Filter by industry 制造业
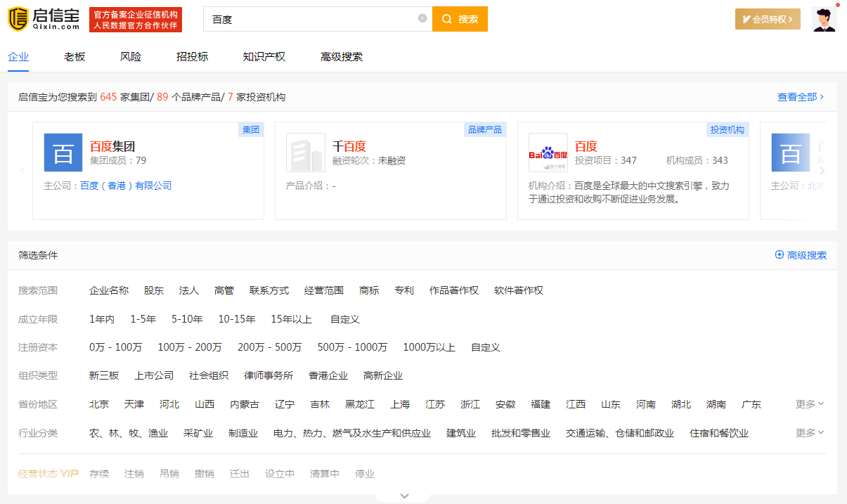 point(243,433)
